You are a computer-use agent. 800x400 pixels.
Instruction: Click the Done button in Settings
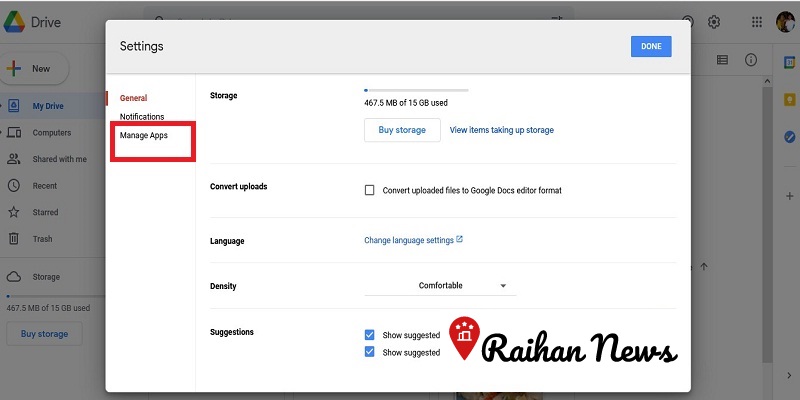click(651, 46)
